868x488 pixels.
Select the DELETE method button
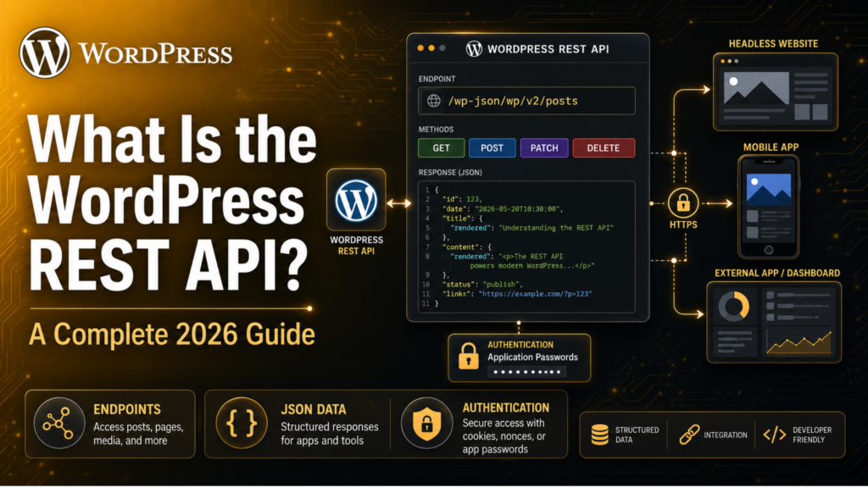click(x=604, y=147)
